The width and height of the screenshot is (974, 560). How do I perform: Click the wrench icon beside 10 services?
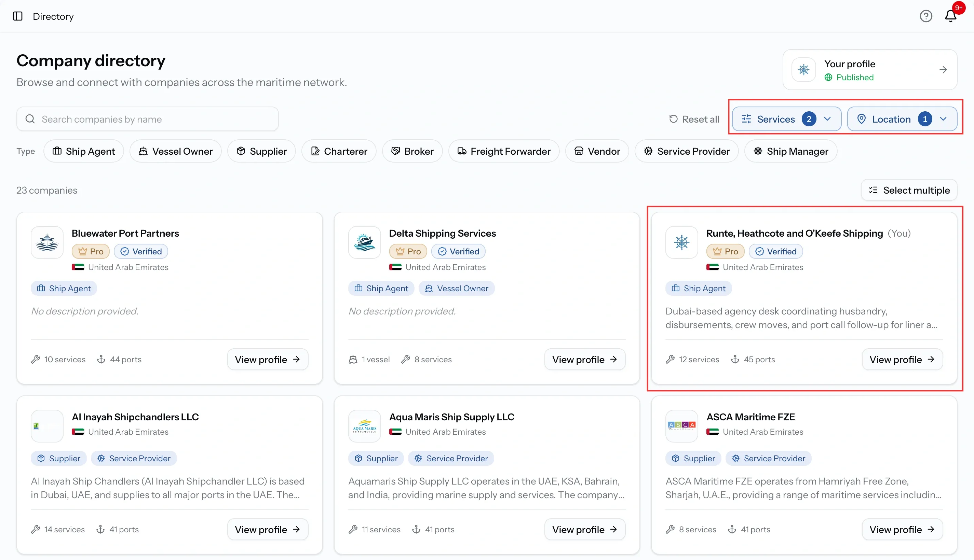(x=36, y=359)
